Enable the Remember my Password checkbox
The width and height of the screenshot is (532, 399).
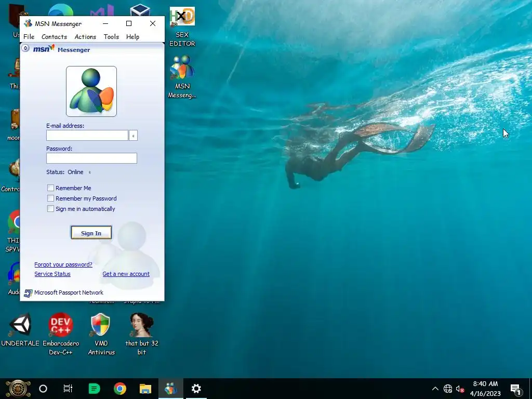pyautogui.click(x=50, y=198)
